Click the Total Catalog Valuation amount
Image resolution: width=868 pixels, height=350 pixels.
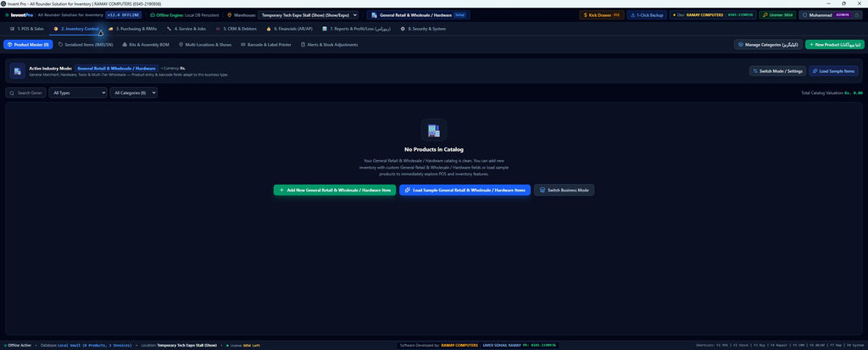pyautogui.click(x=853, y=93)
